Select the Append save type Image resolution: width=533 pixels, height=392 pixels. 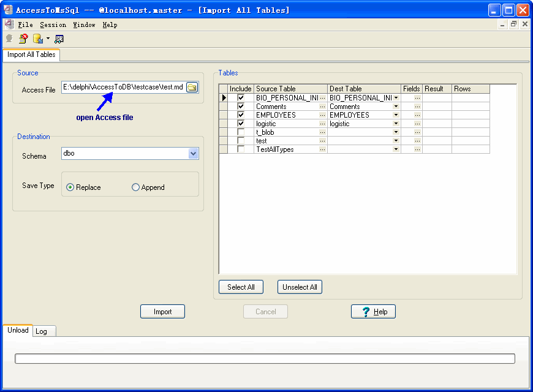point(135,187)
